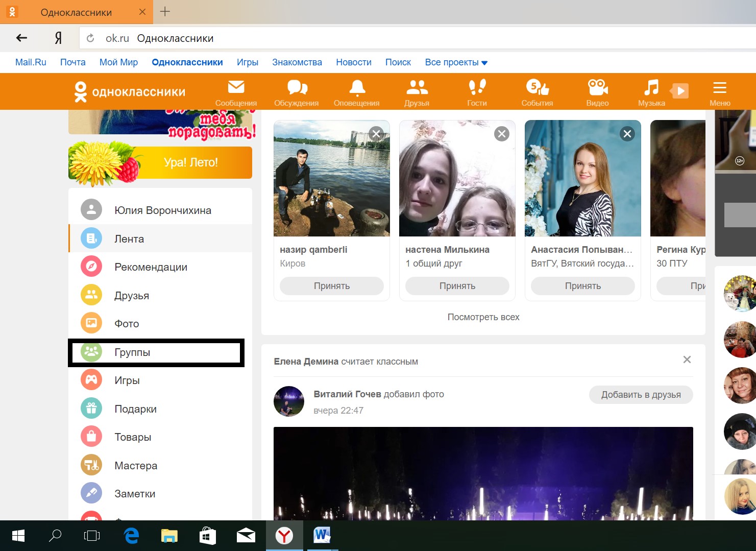
Task: Accept назир qamberli friend request
Action: click(332, 286)
